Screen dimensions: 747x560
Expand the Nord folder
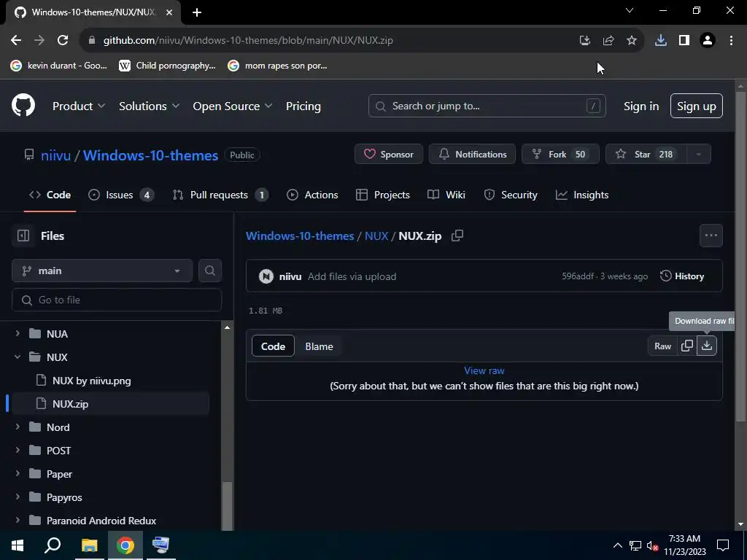pyautogui.click(x=18, y=427)
